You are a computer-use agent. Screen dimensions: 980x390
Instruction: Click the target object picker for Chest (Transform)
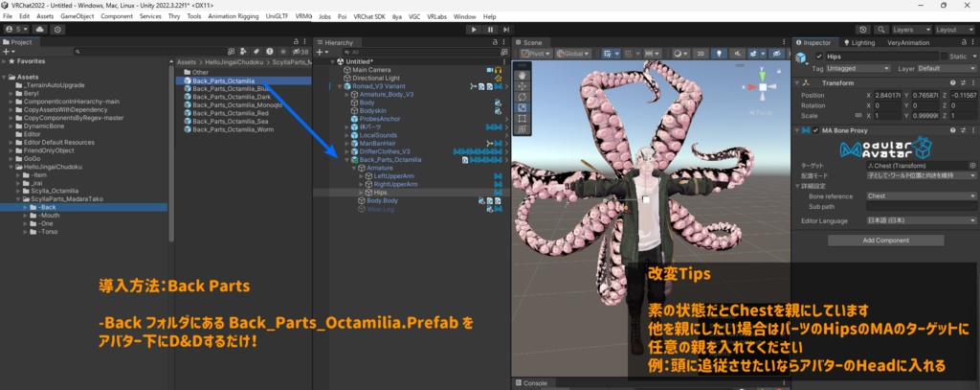972,166
